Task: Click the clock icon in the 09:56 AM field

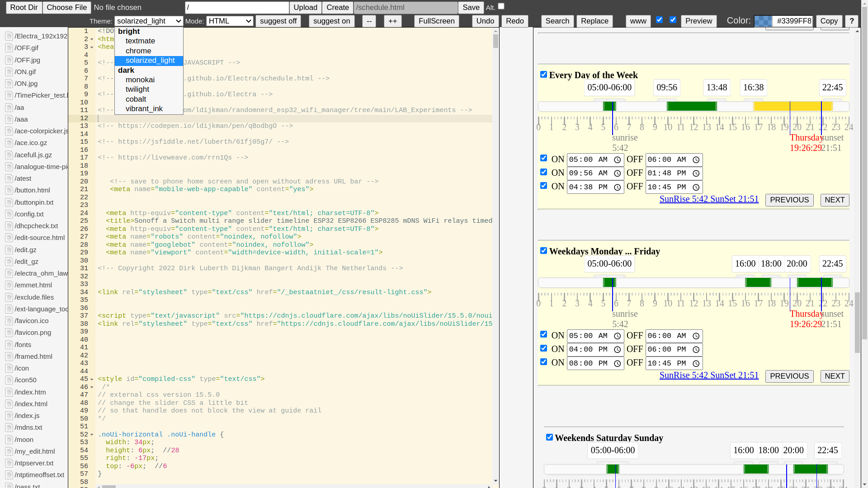Action: tap(617, 174)
